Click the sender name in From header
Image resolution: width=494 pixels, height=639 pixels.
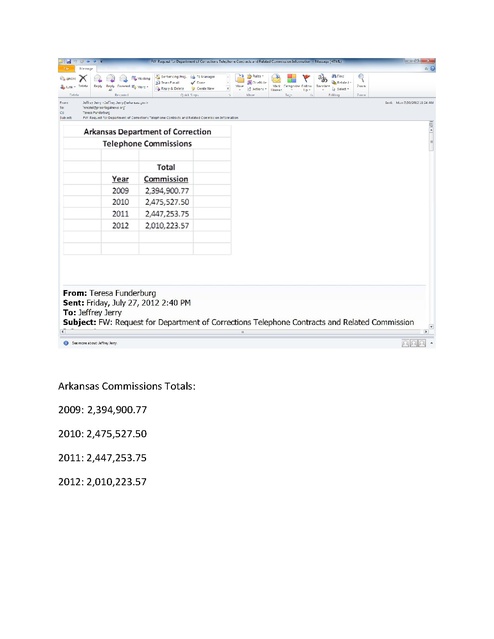pos(115,103)
